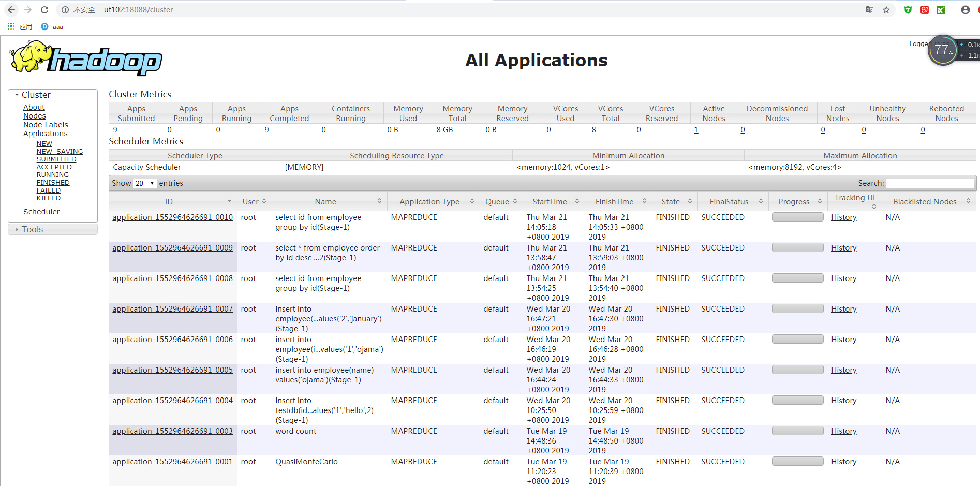Open application_1552964626691_0010 details
Screen dimensions: 980x486
coord(173,217)
